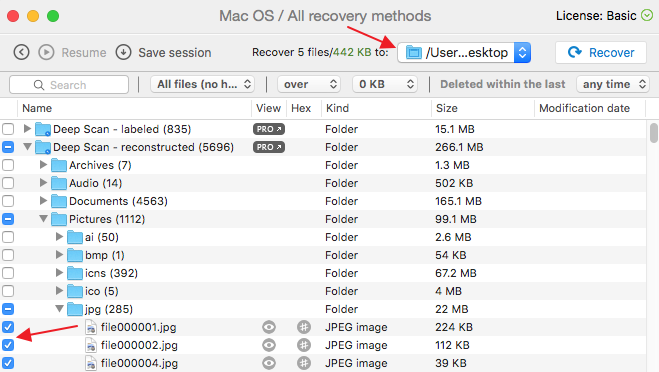Click the Save session label
659x372 pixels.
point(174,53)
